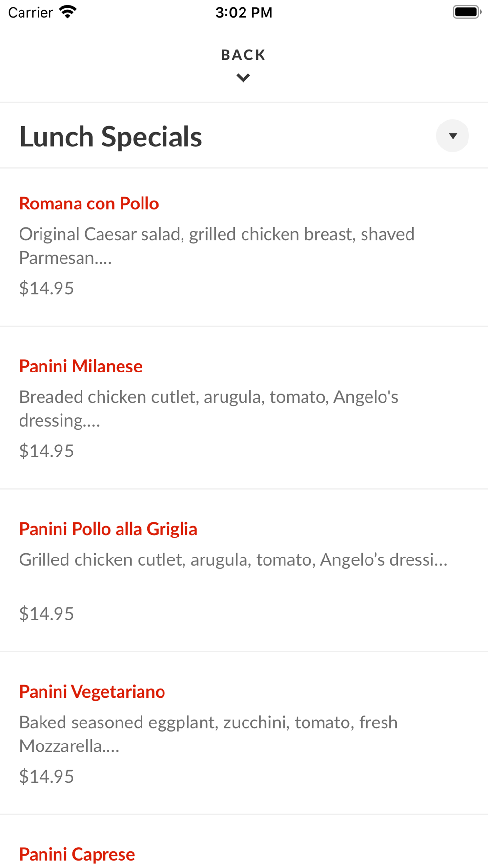Open the Panini Caprese item
This screenshot has width=488, height=868.
77,854
